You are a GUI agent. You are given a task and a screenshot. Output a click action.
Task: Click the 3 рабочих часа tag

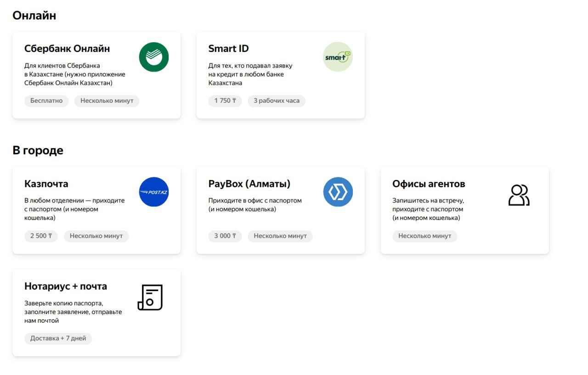pos(277,101)
